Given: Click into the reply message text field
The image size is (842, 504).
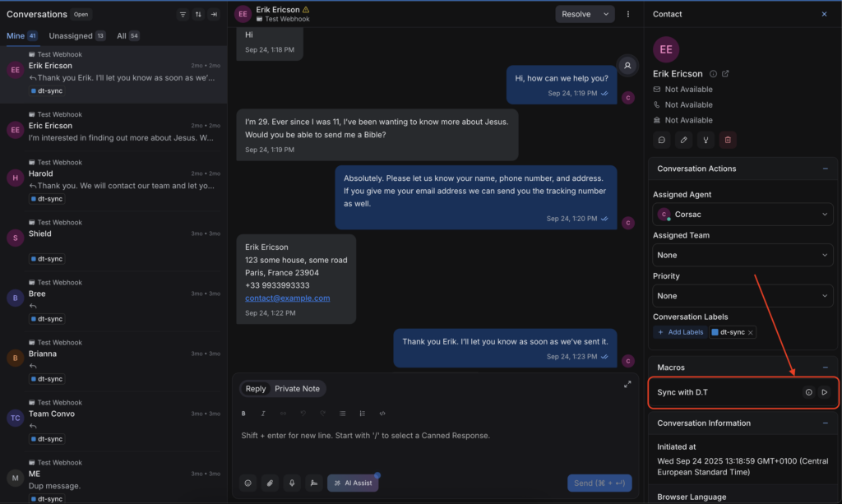Looking at the screenshot, I should [x=432, y=436].
